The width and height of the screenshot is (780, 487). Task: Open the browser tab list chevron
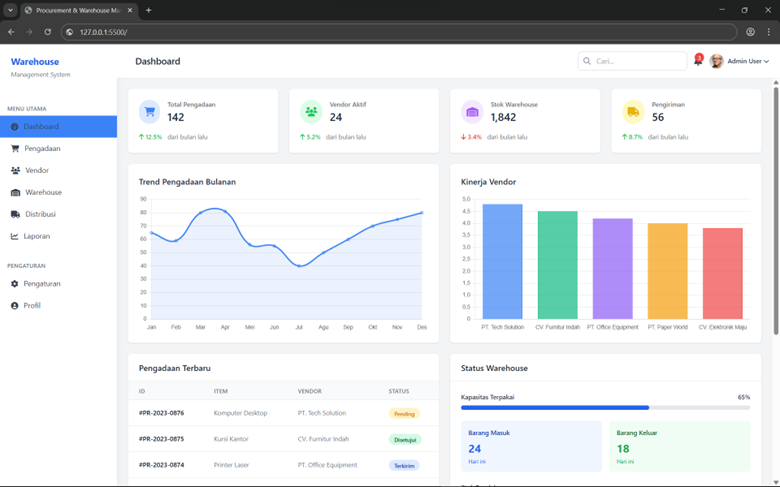10,10
